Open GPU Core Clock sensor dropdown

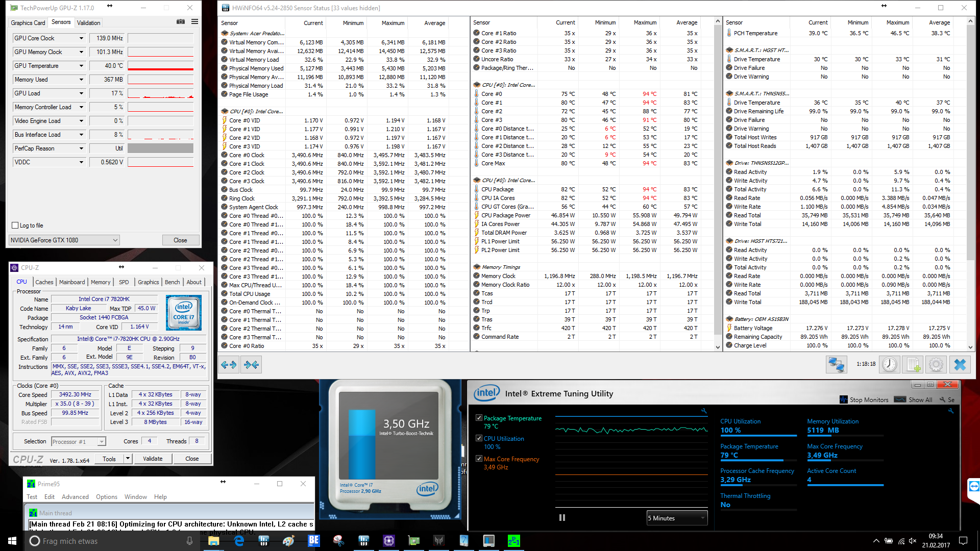pos(81,38)
